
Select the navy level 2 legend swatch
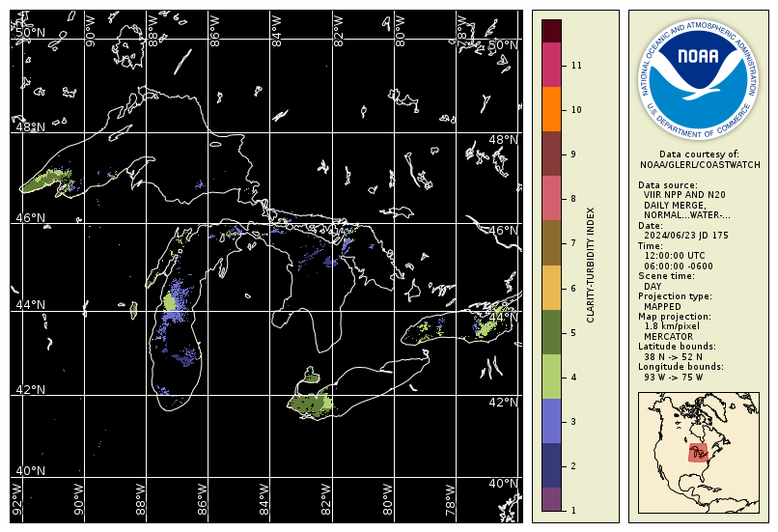point(551,465)
